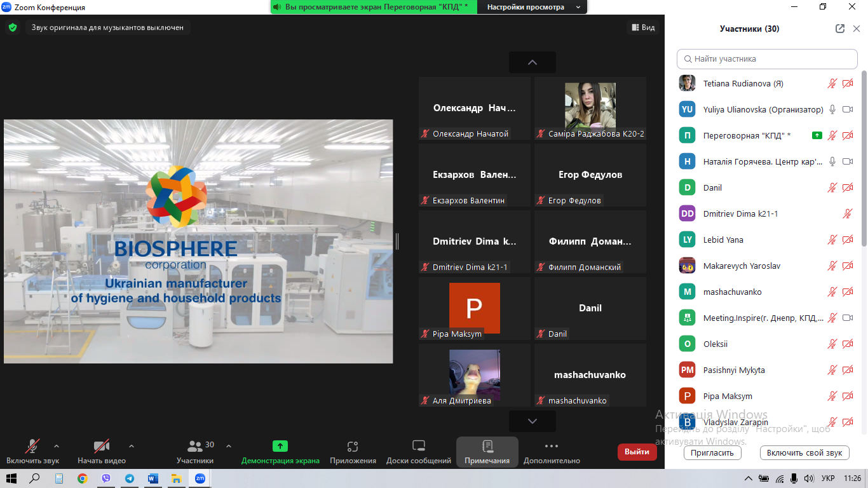The height and width of the screenshot is (488, 868).
Task: Toggle the Участники panel button
Action: click(195, 451)
